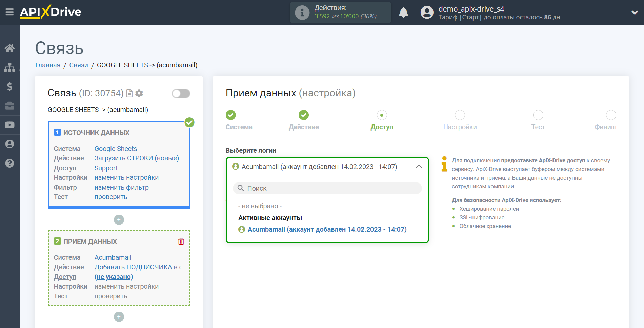Click the Действия usage counter
This screenshot has width=644, height=328.
(x=341, y=13)
